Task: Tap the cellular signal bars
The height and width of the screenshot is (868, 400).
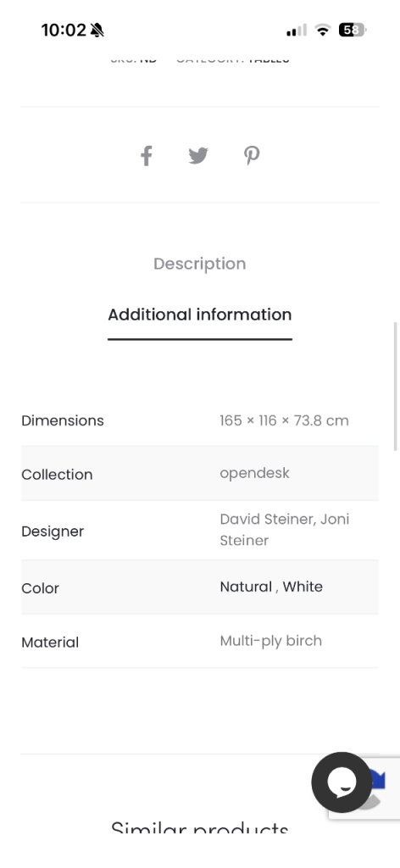Action: click(297, 30)
